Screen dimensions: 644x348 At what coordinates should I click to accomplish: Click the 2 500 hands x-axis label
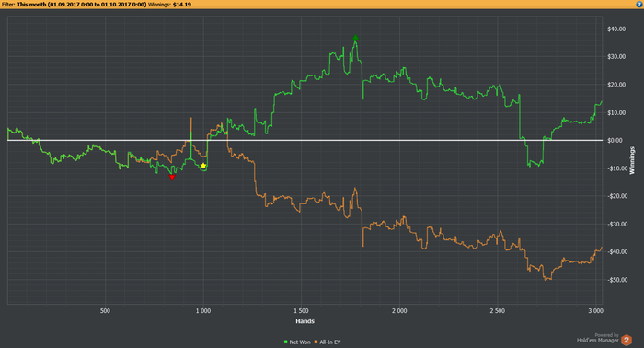pyautogui.click(x=497, y=311)
